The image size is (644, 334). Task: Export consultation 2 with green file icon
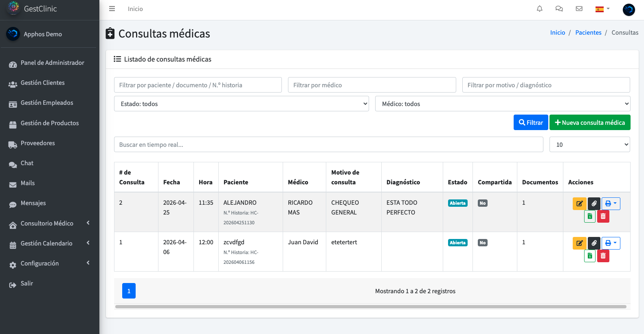[x=590, y=217]
